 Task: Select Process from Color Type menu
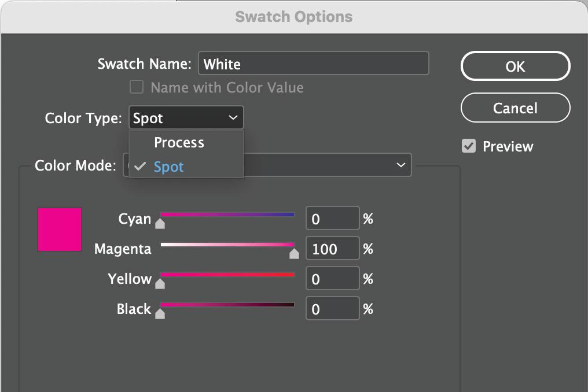coord(179,143)
